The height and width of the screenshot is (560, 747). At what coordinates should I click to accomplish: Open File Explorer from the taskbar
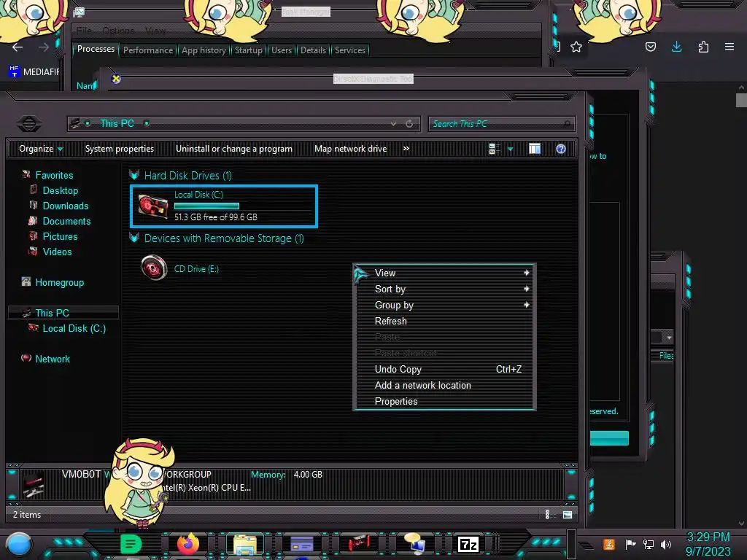tap(245, 544)
